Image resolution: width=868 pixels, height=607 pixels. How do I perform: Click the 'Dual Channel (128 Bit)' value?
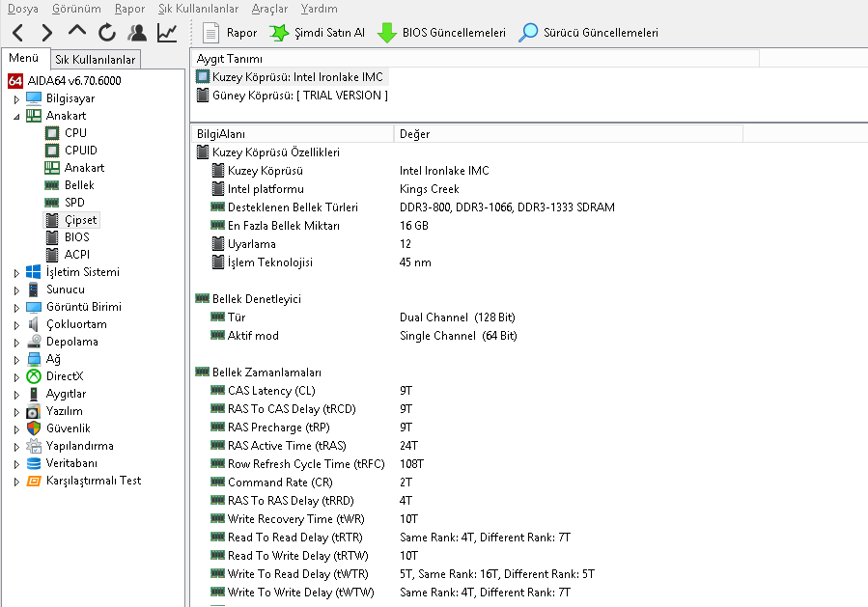(x=458, y=317)
